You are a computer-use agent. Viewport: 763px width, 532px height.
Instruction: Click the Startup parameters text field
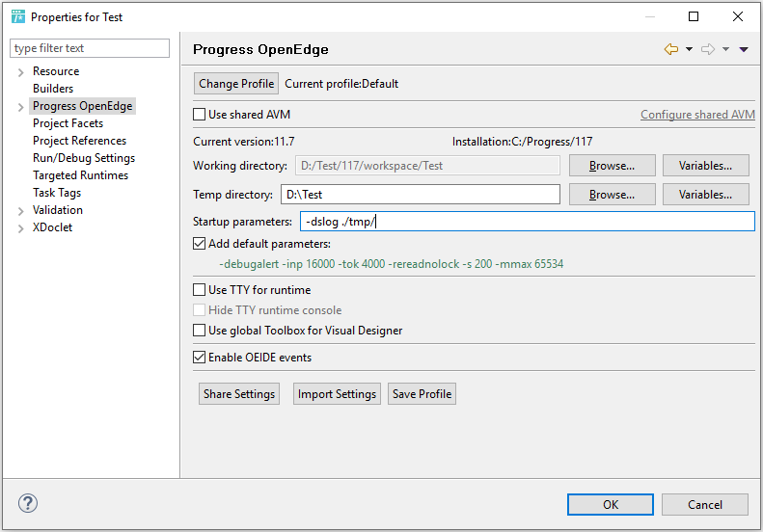[528, 222]
